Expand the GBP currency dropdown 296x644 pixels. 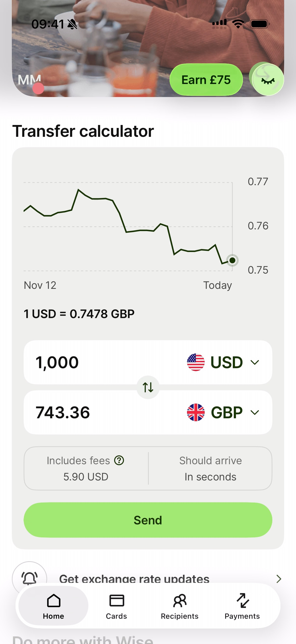pos(255,412)
